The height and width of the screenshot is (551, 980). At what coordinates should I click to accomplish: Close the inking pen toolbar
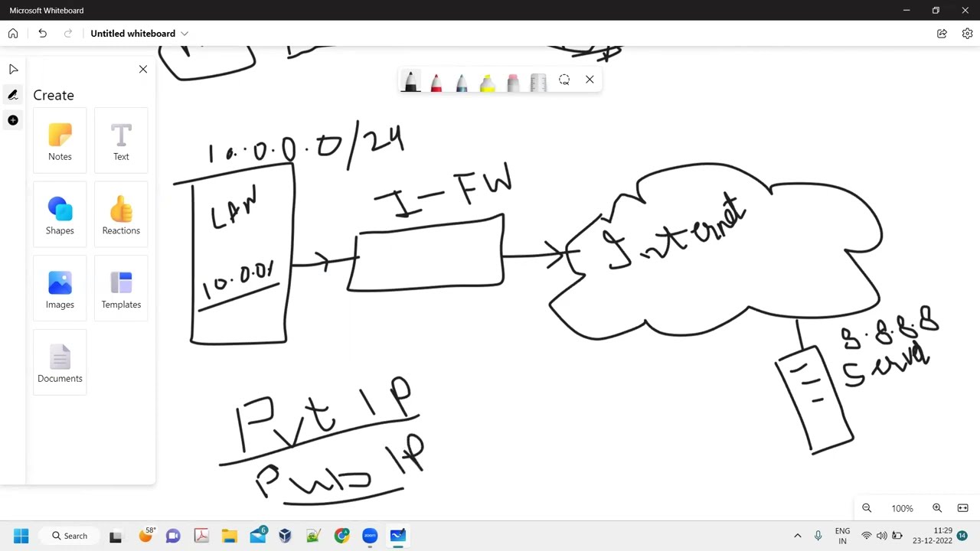(590, 80)
